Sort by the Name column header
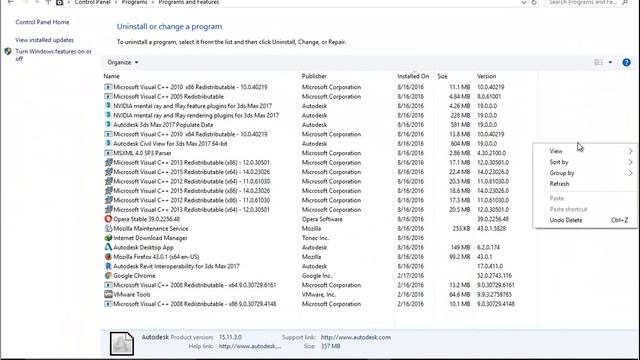 coord(111,76)
